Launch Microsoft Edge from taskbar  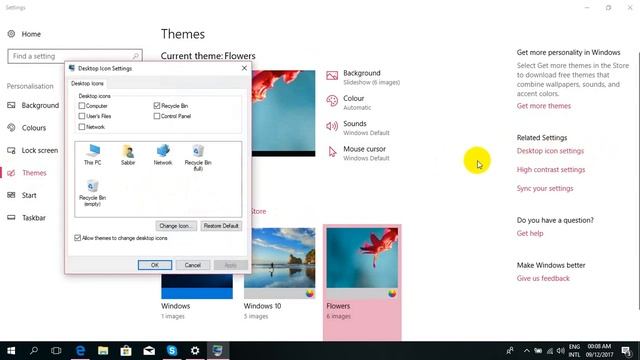[80, 351]
